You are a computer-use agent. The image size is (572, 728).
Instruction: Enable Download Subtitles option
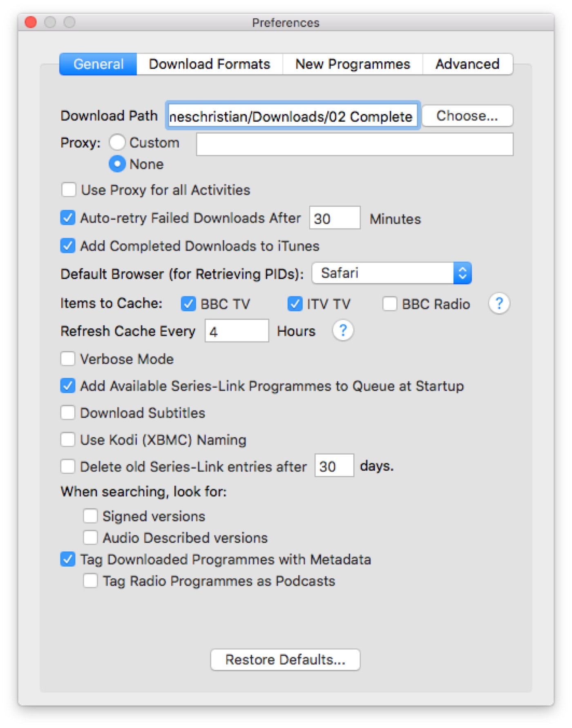68,413
